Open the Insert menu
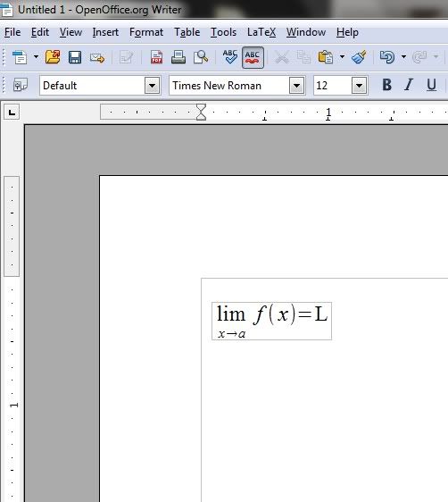Screen dimensions: 448x502 click(105, 32)
